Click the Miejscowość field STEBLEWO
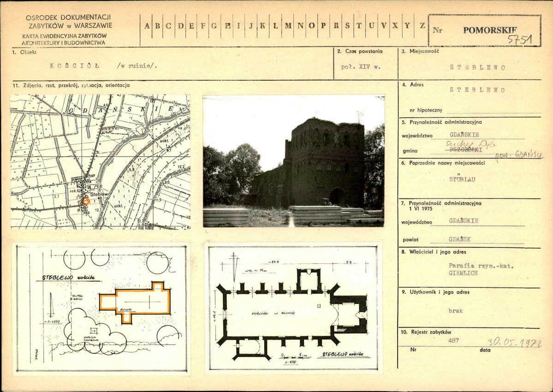The height and width of the screenshot is (392, 553). coord(477,68)
